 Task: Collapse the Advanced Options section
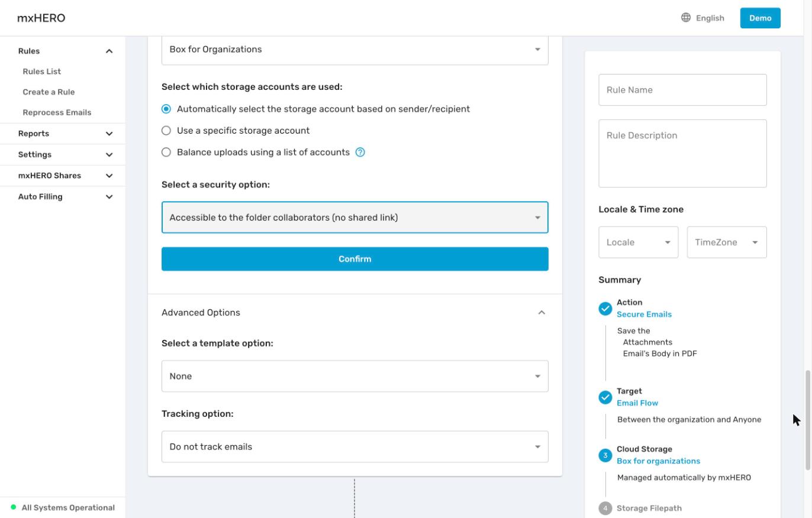point(542,312)
